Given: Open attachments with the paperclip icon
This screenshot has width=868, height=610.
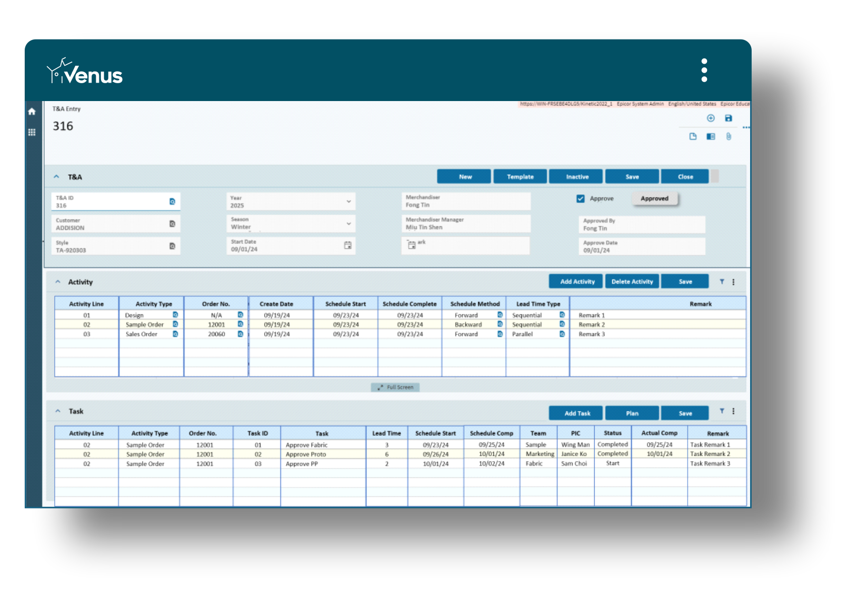Looking at the screenshot, I should [729, 137].
